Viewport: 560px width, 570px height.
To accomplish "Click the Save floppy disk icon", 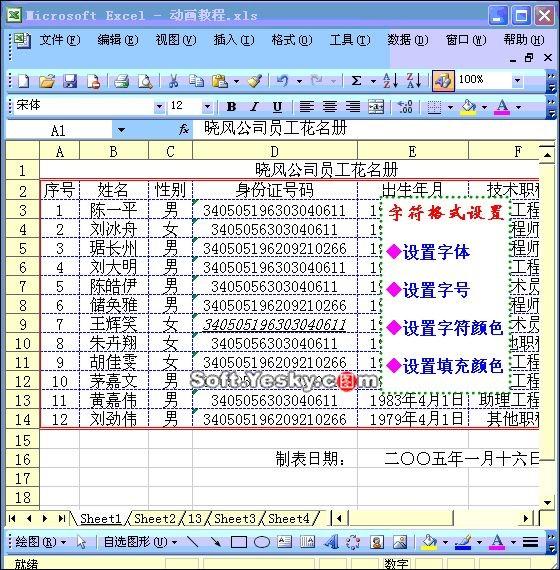I will pyautogui.click(x=70, y=80).
